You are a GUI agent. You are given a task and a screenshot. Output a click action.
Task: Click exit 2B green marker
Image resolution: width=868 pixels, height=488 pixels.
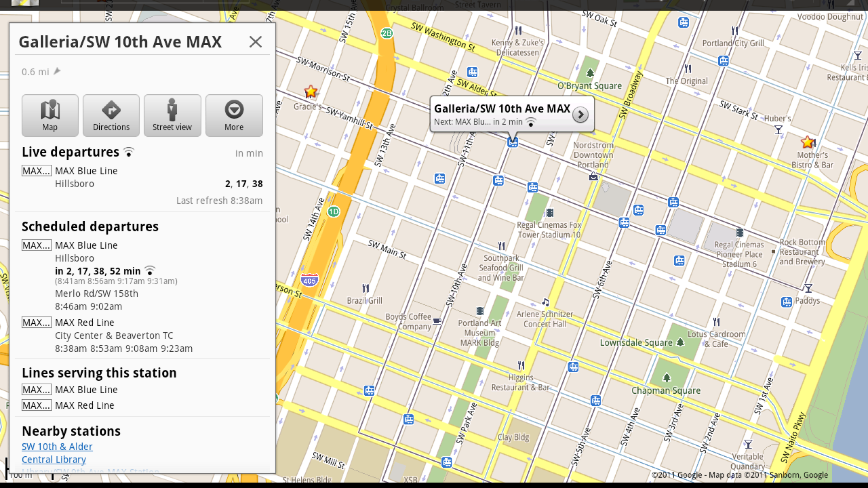(x=387, y=33)
